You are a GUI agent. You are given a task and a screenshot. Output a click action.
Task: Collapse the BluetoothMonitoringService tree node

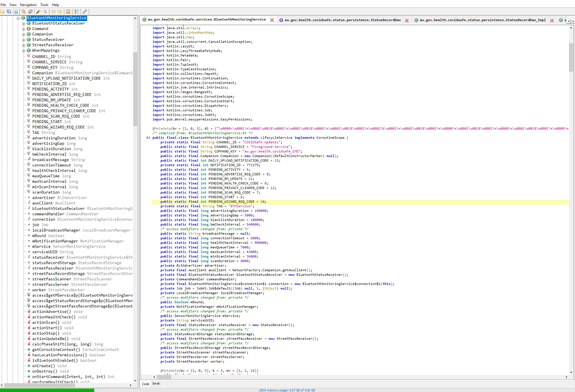(18, 18)
